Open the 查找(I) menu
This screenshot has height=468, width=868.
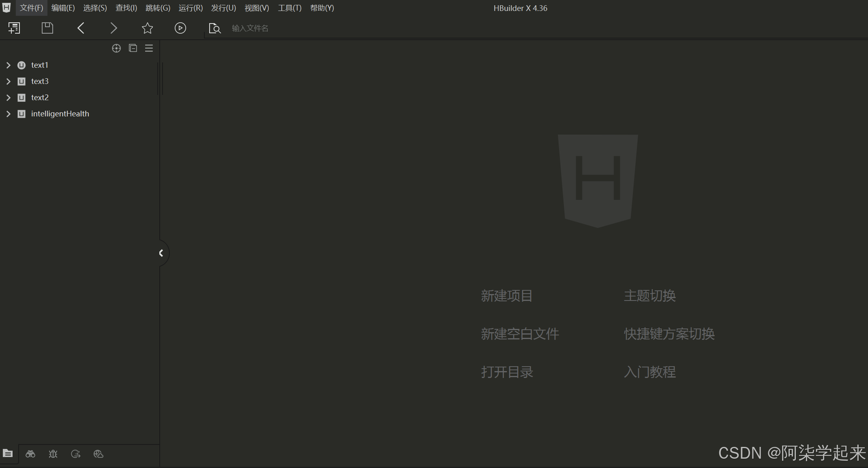click(126, 8)
